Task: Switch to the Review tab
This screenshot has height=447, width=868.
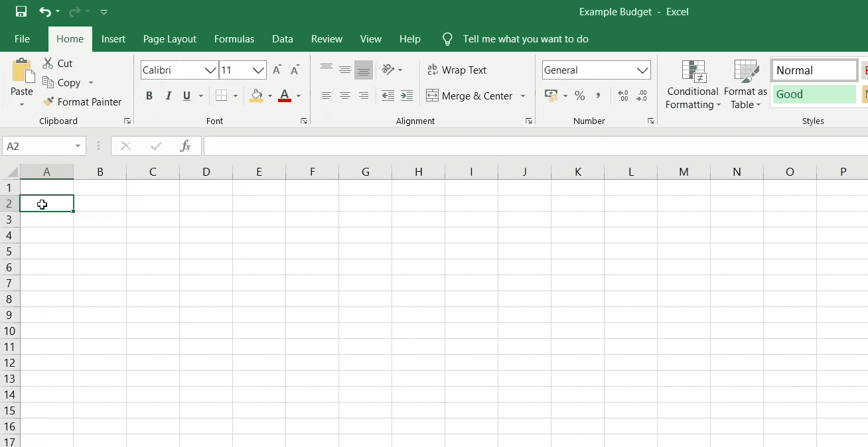Action: coord(327,39)
